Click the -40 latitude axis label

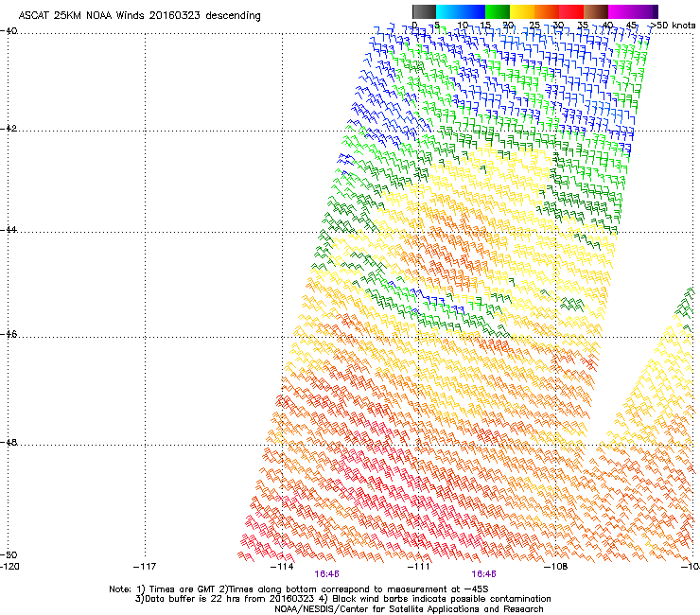[x=9, y=31]
